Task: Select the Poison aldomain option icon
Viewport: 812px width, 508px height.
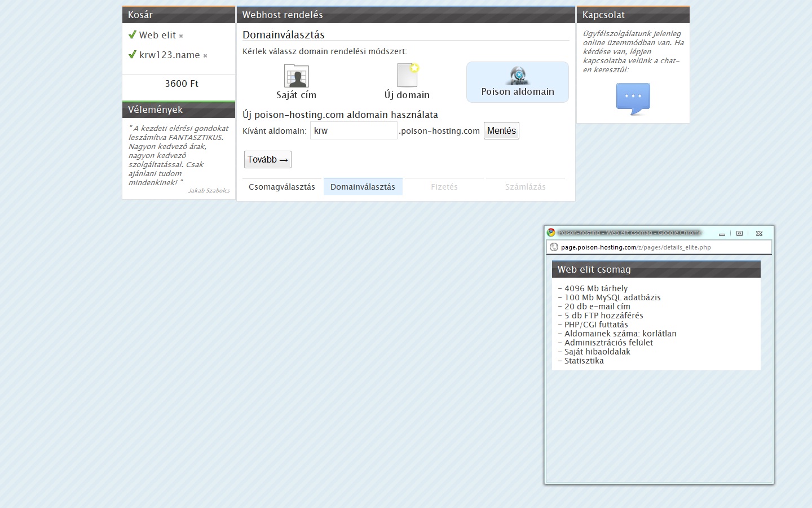Action: pyautogui.click(x=518, y=76)
